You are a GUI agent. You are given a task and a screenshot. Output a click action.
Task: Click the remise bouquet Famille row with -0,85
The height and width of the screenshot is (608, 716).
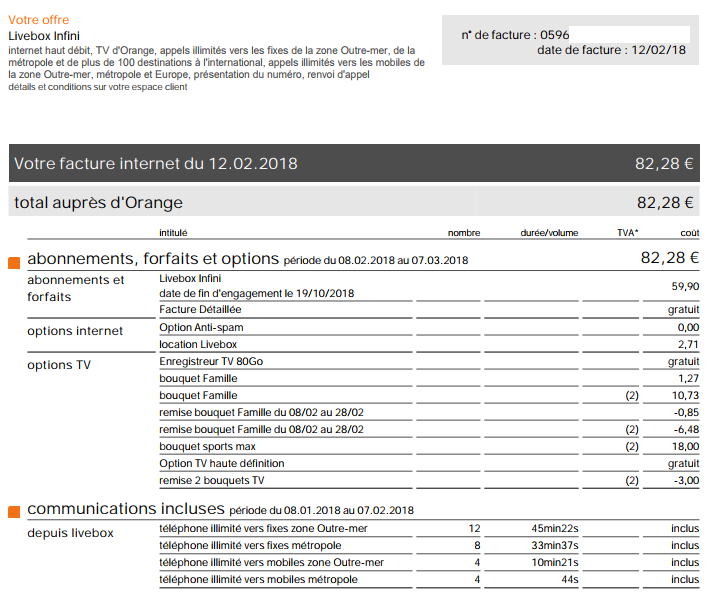click(429, 412)
